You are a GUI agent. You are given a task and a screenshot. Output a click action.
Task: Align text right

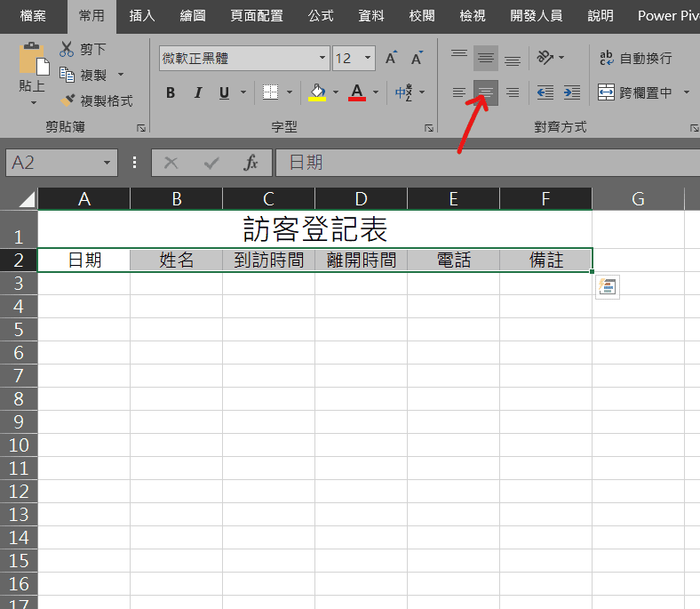click(x=513, y=93)
